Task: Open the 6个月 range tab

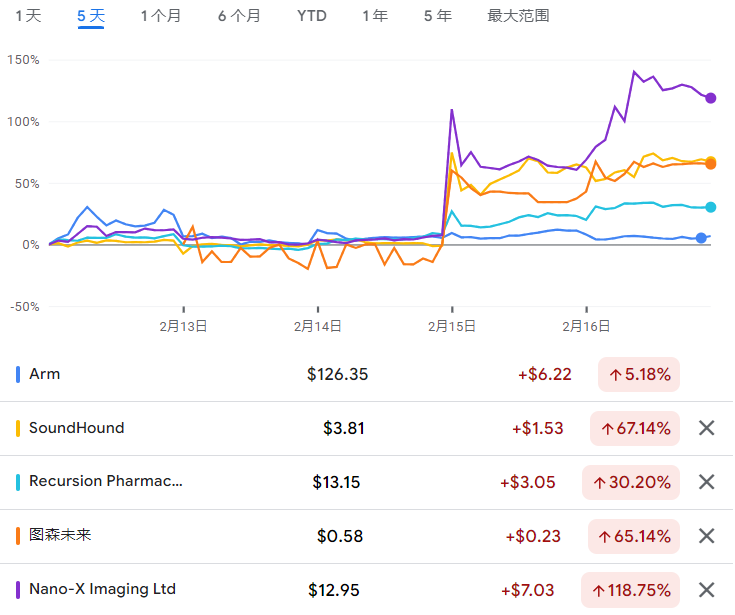Action: point(239,16)
